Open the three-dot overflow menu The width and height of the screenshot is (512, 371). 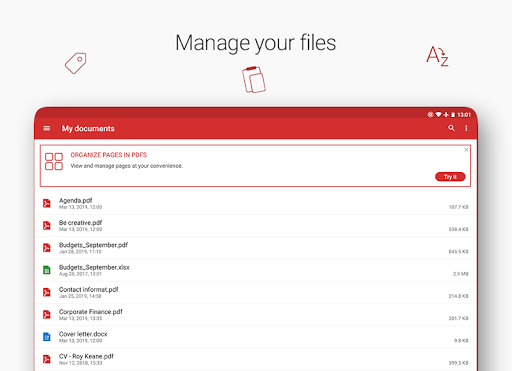coord(466,128)
